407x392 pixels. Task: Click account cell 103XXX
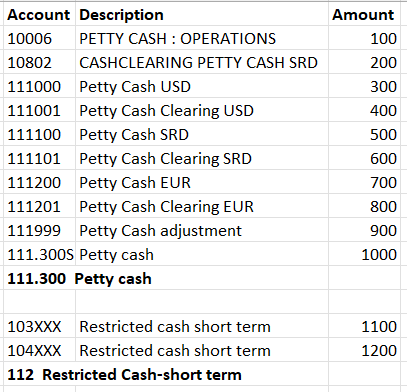tap(40, 326)
